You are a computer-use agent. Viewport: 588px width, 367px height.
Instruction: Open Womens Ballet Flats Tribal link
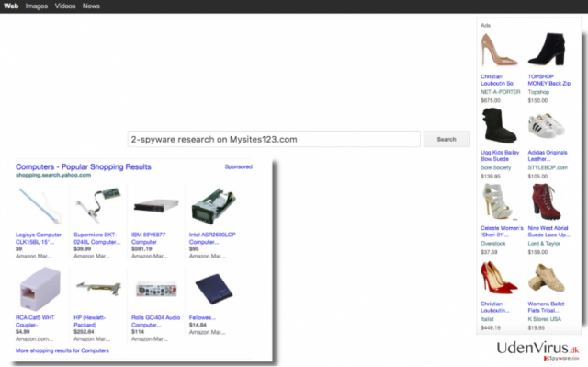(546, 307)
